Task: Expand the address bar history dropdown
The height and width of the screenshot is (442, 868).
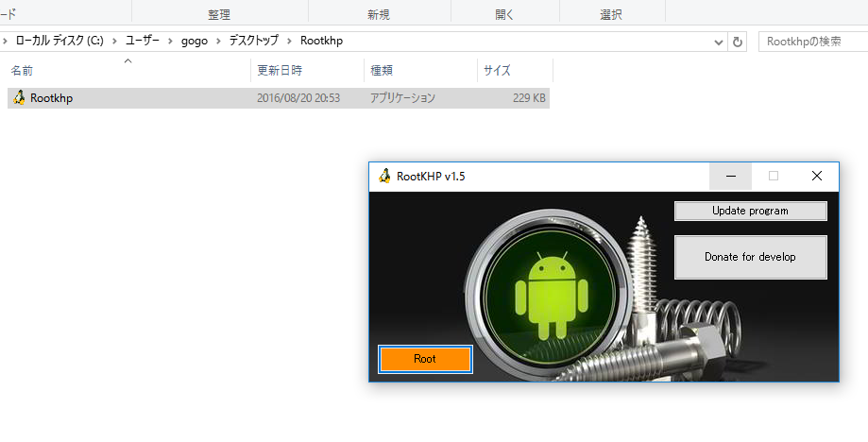Action: pyautogui.click(x=719, y=42)
